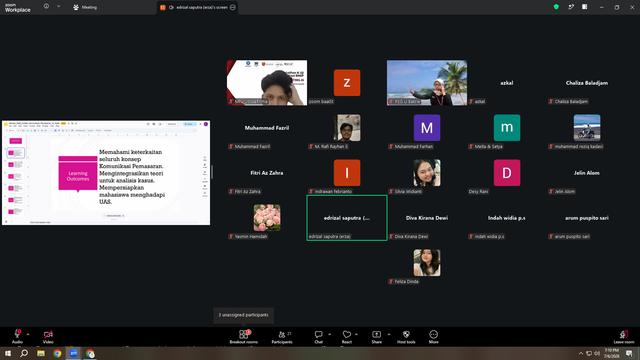Select Silvia Widianti participant photo
640x360 pixels.
[x=427, y=173]
